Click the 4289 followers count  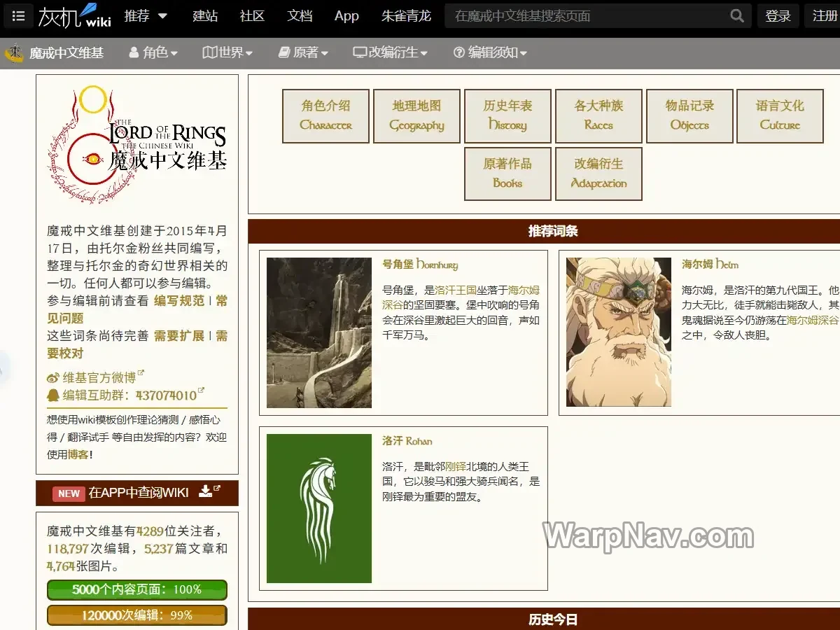click(150, 531)
